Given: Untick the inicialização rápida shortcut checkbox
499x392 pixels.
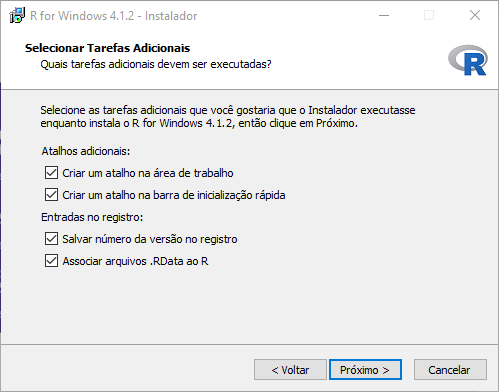Looking at the screenshot, I should [51, 195].
